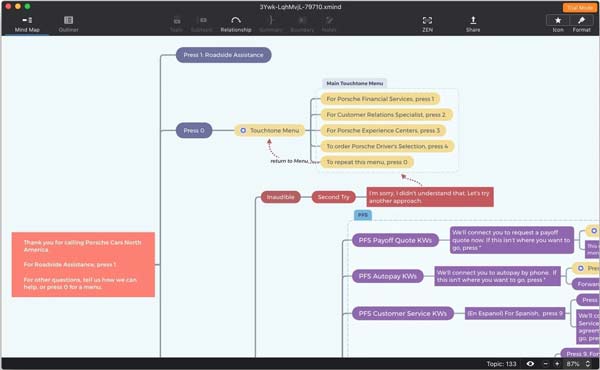Click the Relationship tool icon

click(x=236, y=20)
